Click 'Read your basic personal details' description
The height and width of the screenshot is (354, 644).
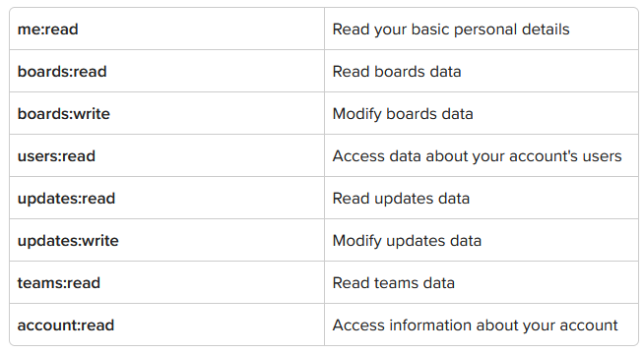click(x=451, y=29)
